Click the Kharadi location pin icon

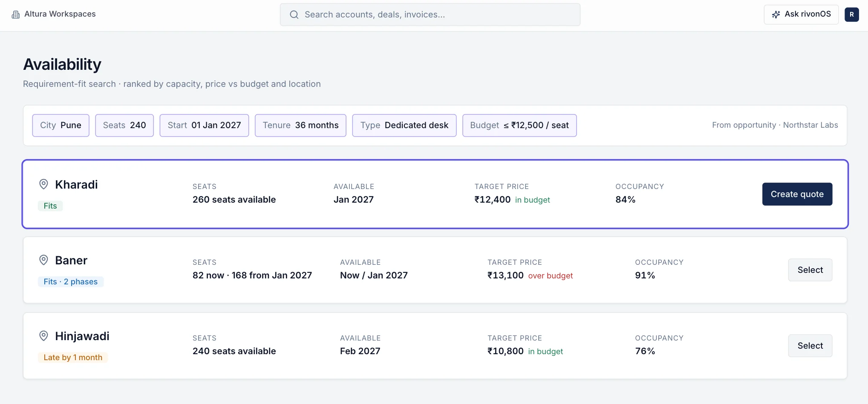click(x=43, y=184)
